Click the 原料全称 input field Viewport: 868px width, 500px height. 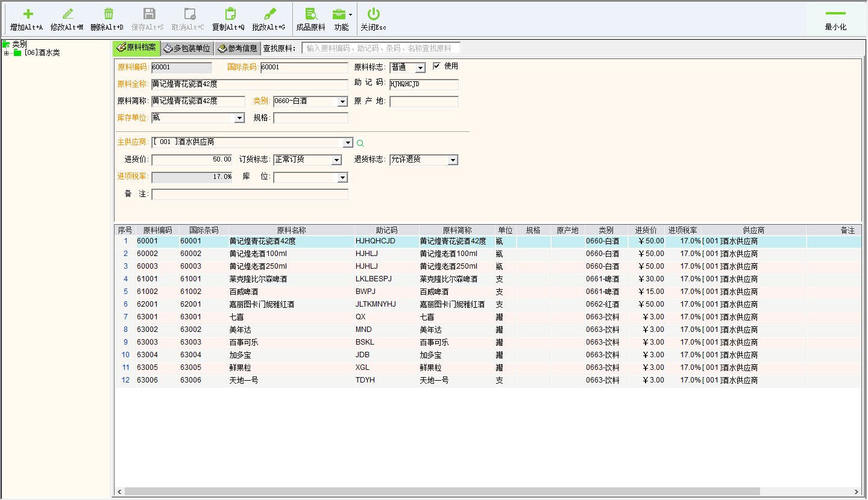250,84
